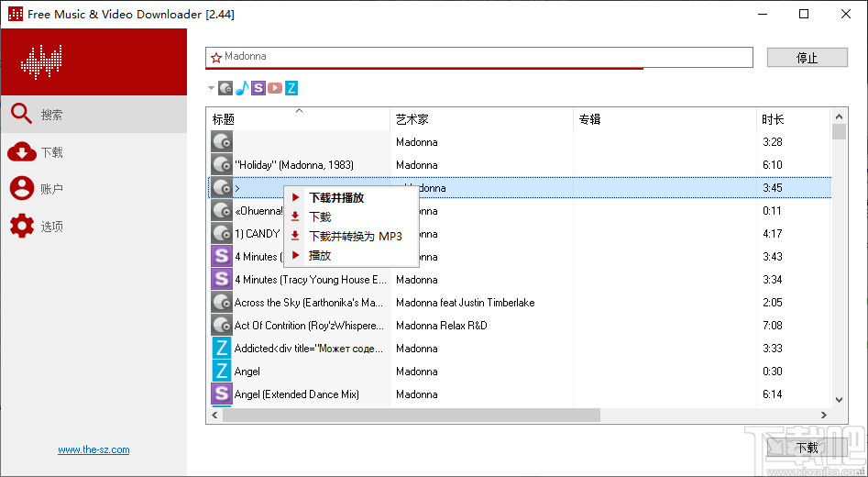Image resolution: width=868 pixels, height=477 pixels.
Task: Click the star favorites icon in search box
Action: [216, 57]
